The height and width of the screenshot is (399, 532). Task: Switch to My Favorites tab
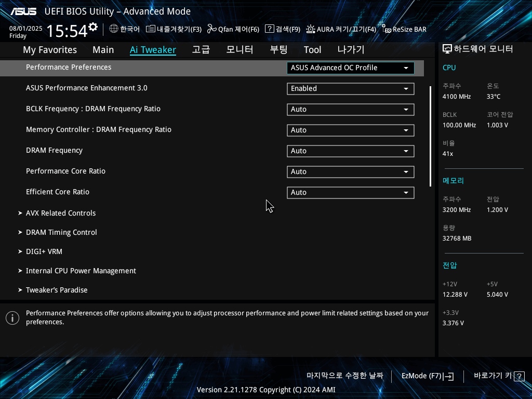pyautogui.click(x=50, y=50)
